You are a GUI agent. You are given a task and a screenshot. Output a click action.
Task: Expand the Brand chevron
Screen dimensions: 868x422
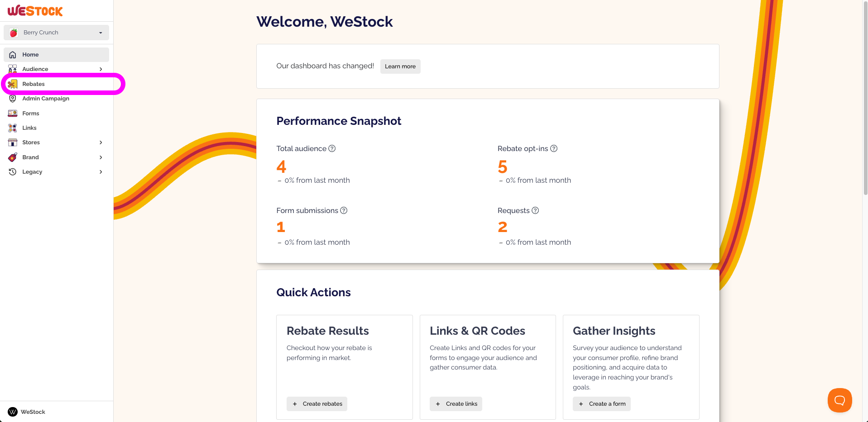(x=101, y=157)
